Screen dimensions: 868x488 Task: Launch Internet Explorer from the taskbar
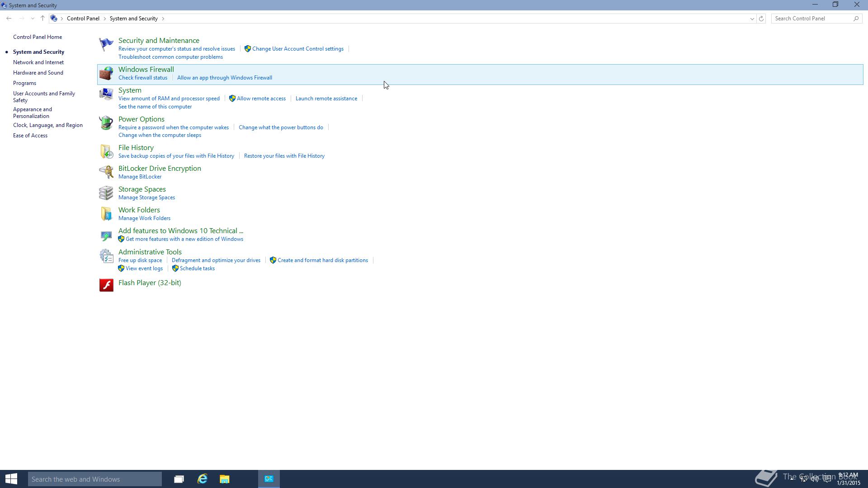pyautogui.click(x=203, y=479)
